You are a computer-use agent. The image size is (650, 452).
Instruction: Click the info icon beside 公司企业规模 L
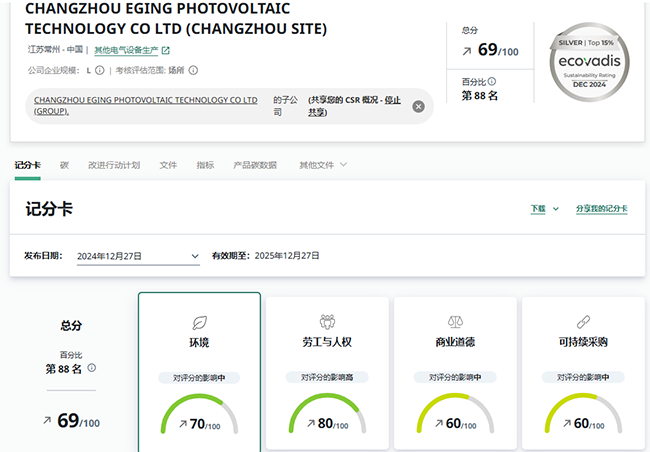coord(100,70)
